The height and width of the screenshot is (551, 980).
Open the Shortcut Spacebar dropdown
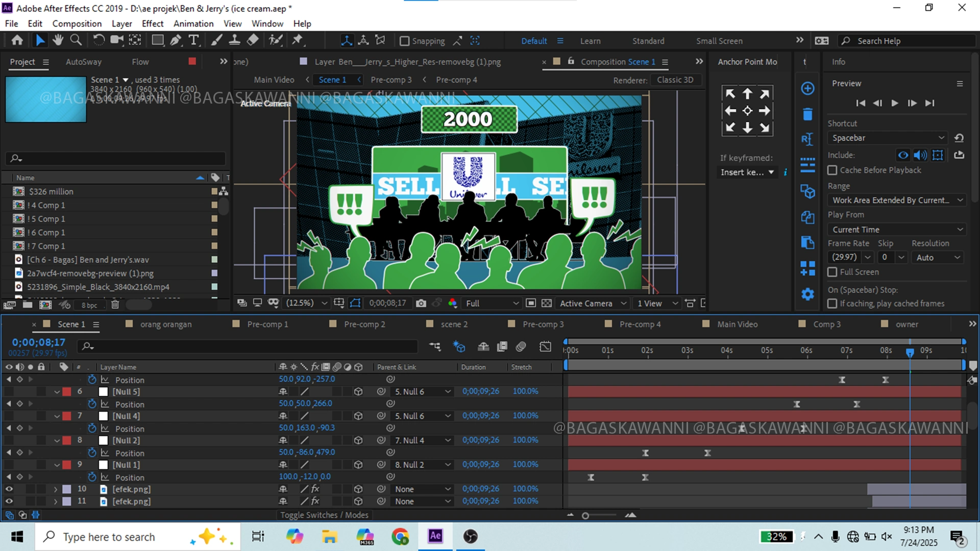(888, 138)
